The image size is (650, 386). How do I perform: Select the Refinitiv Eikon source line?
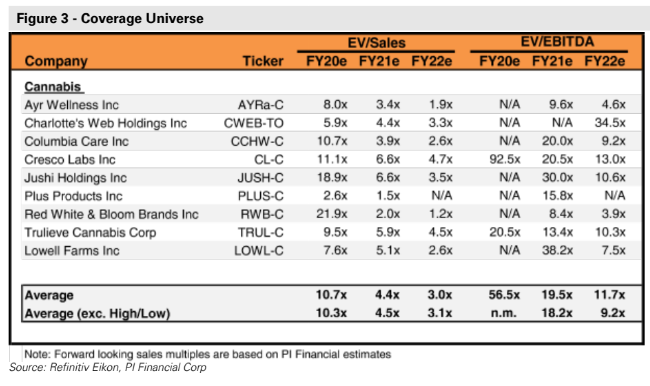pyautogui.click(x=108, y=367)
